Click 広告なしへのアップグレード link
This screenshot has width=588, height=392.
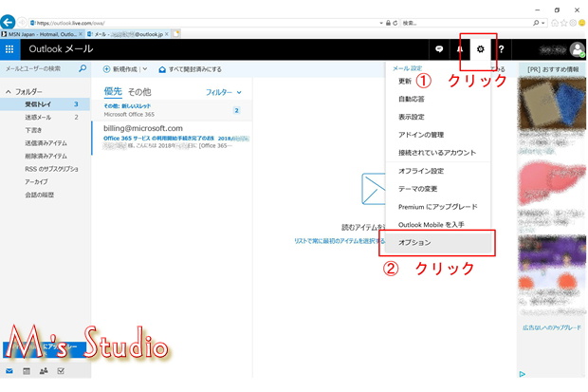point(552,327)
